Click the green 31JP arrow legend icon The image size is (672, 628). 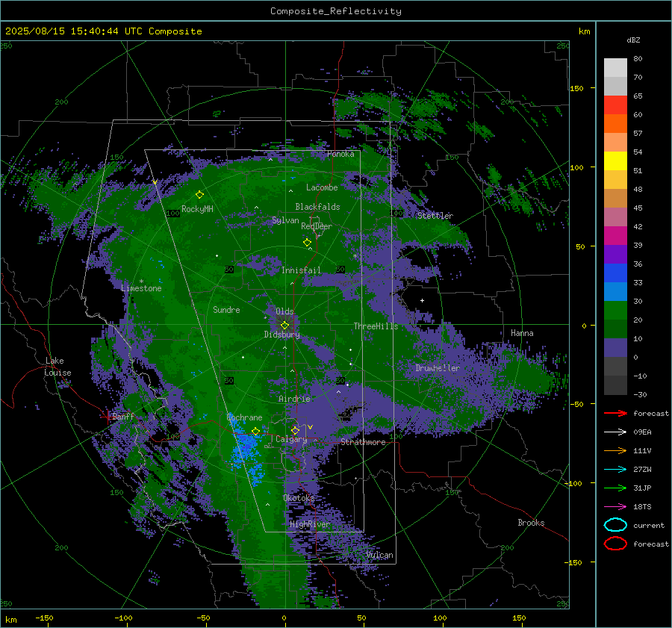615,488
